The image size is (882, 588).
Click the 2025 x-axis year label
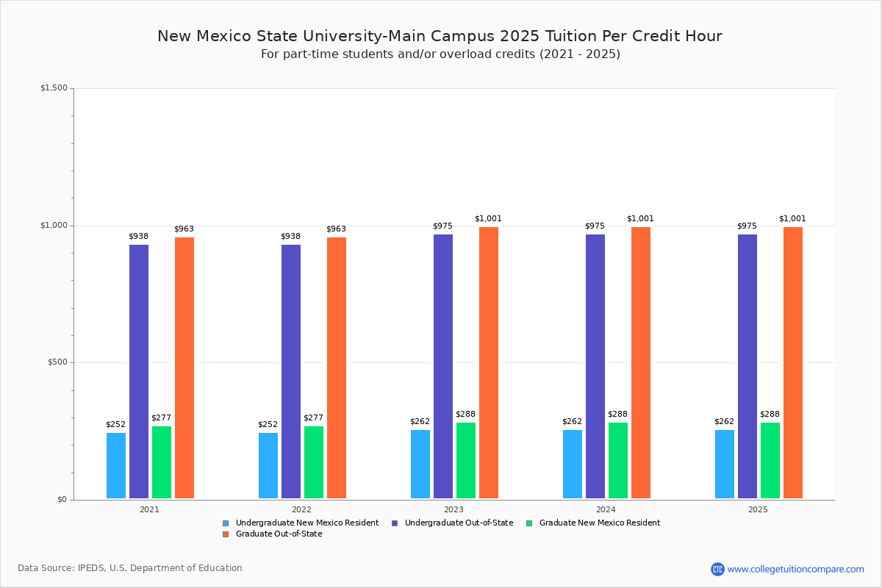[x=758, y=509]
